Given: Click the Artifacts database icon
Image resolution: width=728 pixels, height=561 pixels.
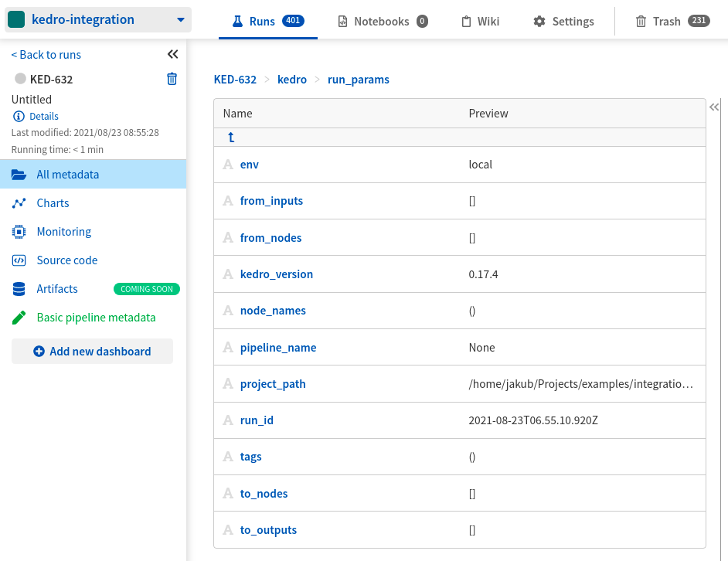Looking at the screenshot, I should click(17, 288).
